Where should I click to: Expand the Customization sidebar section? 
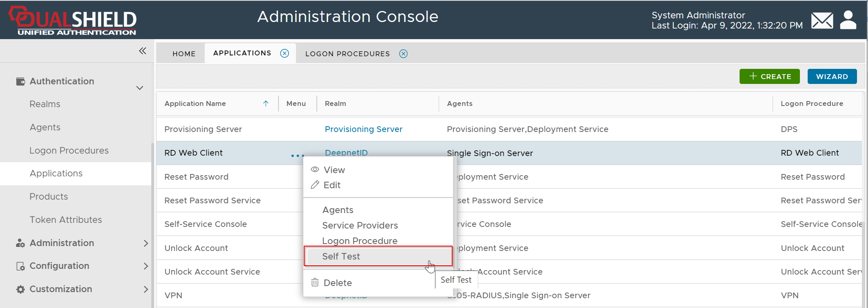(146, 289)
